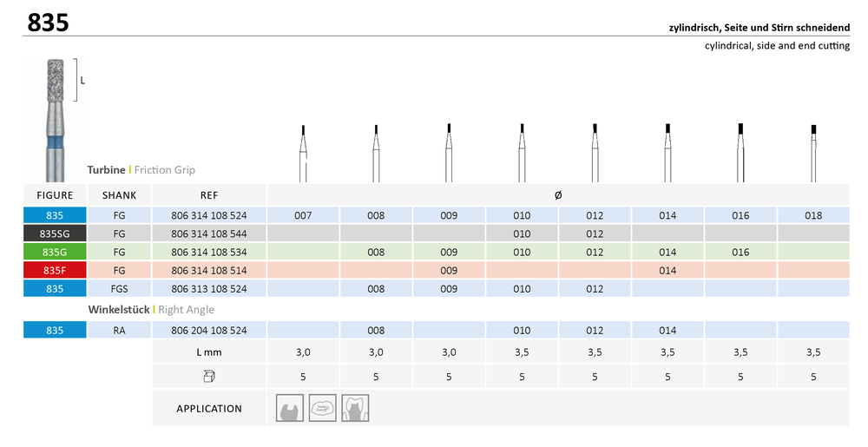Click the blue 835 label in RA row
This screenshot has height=447, width=868.
(55, 330)
